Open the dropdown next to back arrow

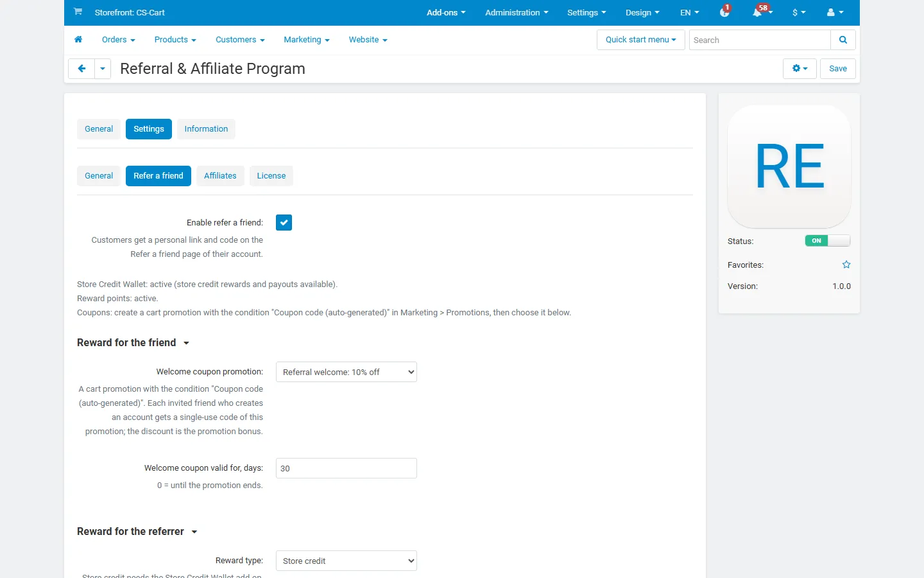point(103,69)
